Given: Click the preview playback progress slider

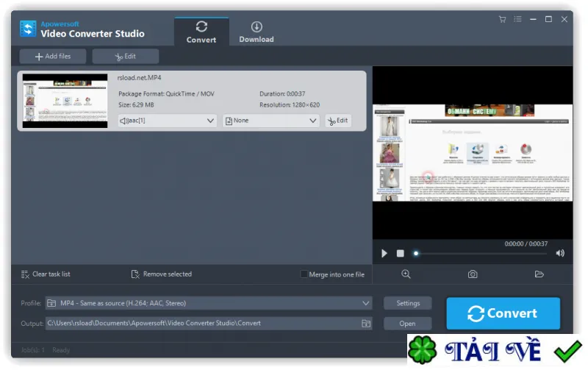Looking at the screenshot, I should click(480, 254).
